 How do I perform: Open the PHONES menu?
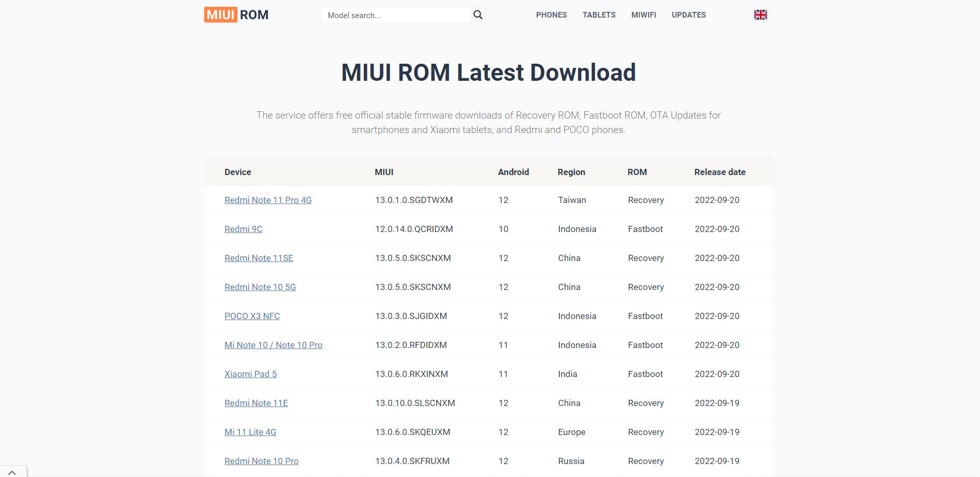pos(551,15)
